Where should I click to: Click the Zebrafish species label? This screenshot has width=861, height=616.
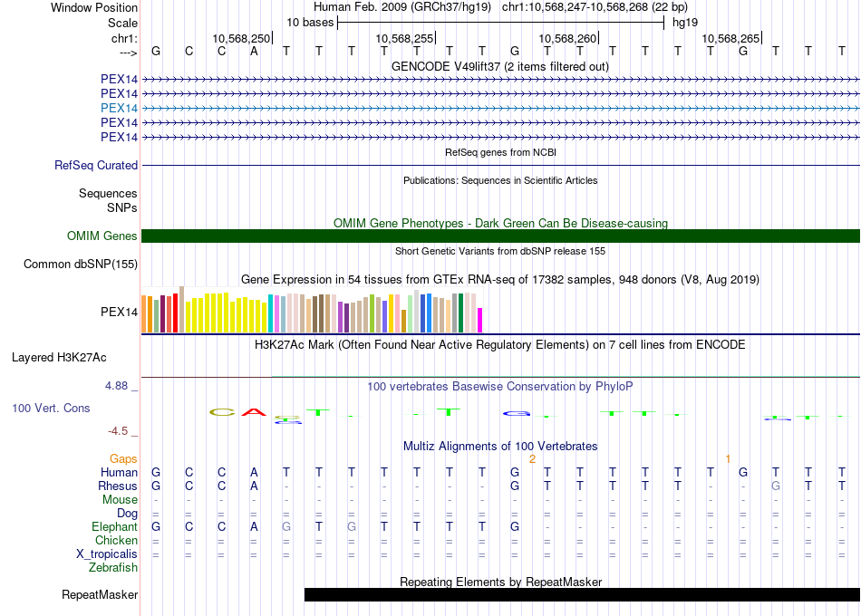coord(113,568)
